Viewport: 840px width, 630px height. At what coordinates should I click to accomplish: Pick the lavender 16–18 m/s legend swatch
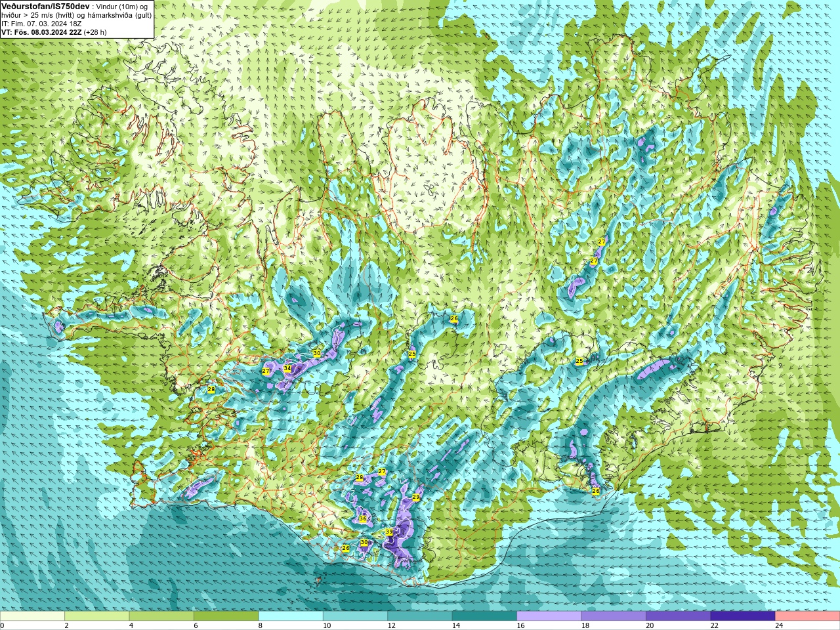[549, 616]
